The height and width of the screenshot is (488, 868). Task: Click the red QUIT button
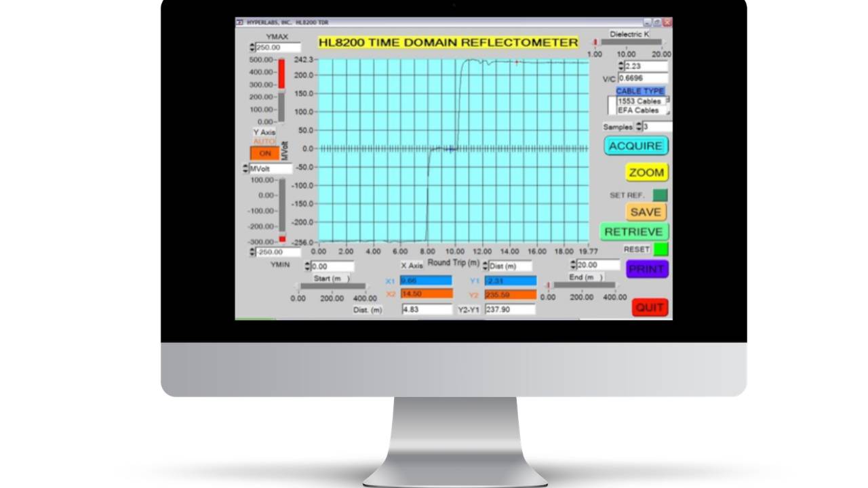coord(650,307)
